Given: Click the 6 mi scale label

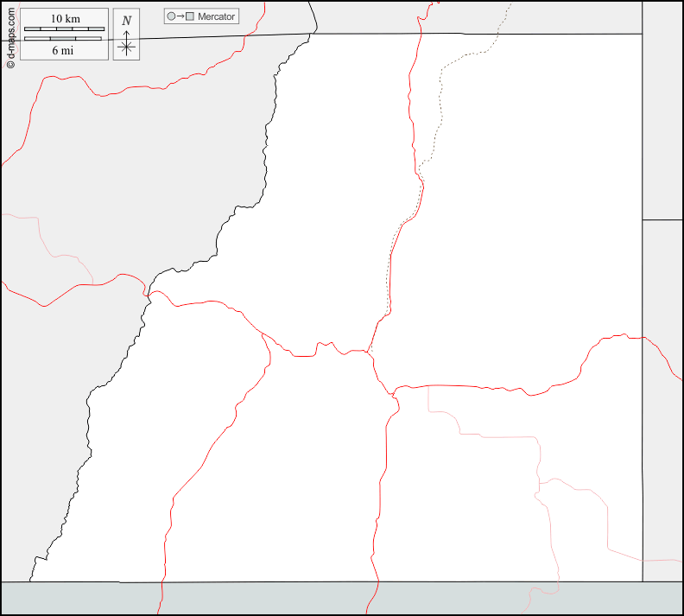Looking at the screenshot, I should click(x=62, y=50).
